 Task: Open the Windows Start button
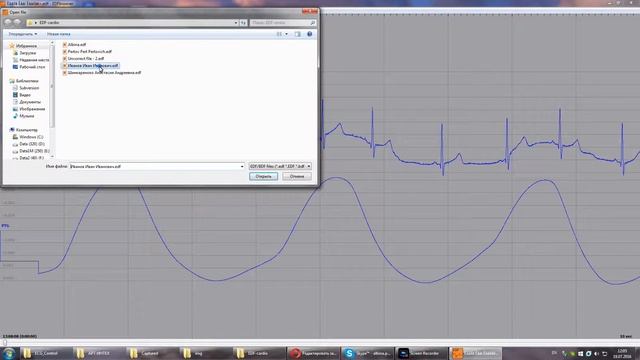click(x=9, y=353)
